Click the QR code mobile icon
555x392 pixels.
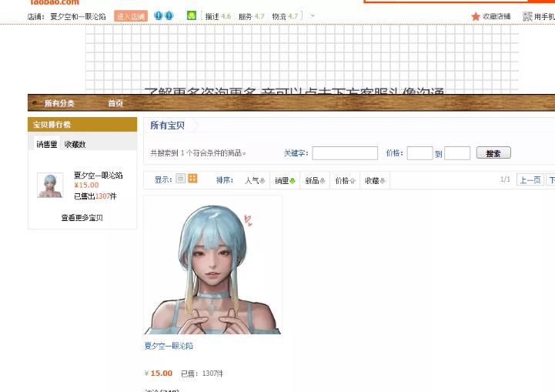click(x=527, y=16)
